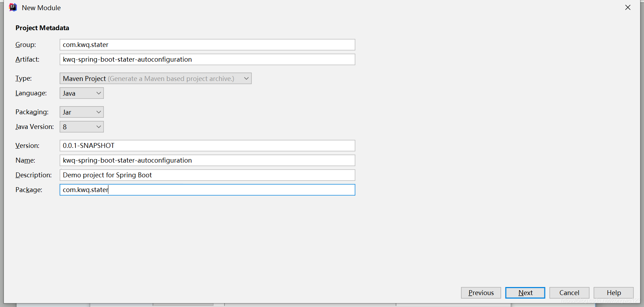Open the Type dropdown Maven Project
This screenshot has width=644, height=307.
[155, 79]
